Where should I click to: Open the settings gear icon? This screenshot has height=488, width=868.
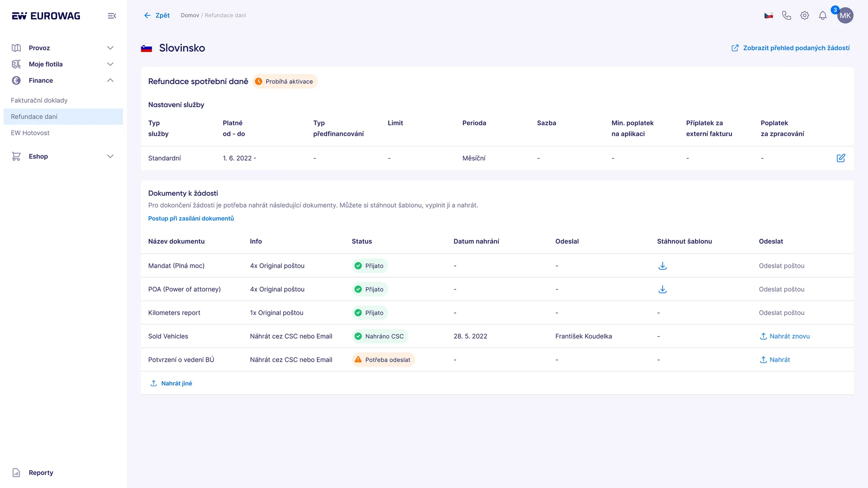point(805,16)
